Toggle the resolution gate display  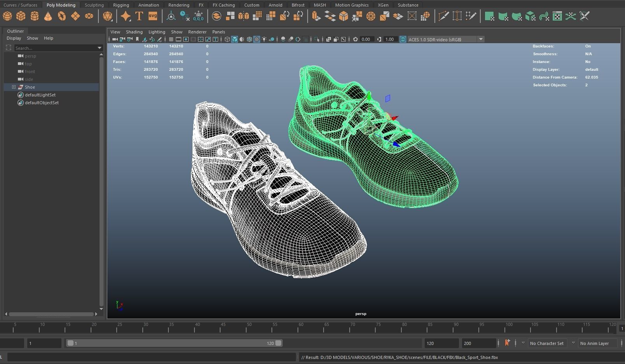(186, 39)
